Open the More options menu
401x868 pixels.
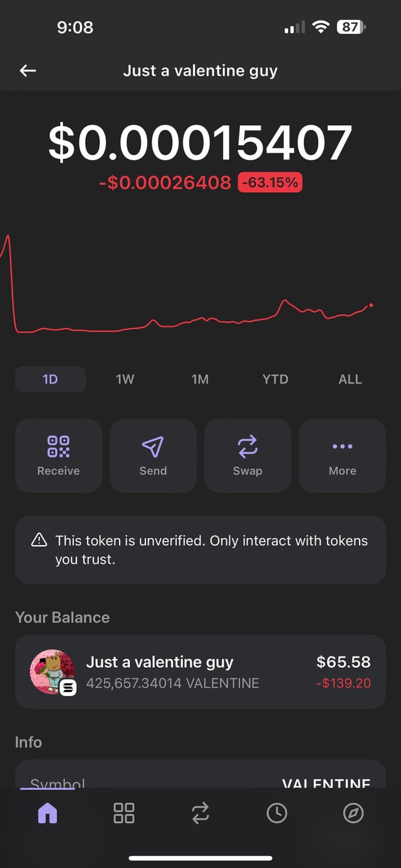point(342,455)
